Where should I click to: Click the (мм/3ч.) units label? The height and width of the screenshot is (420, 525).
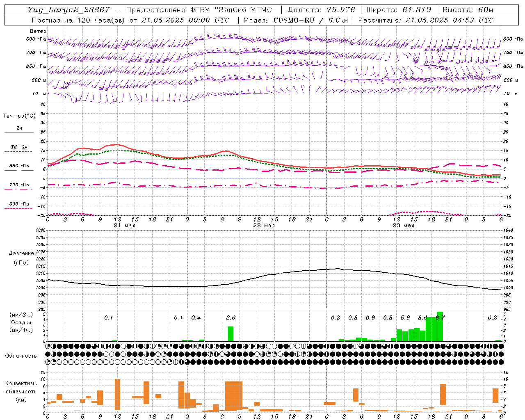(x=21, y=315)
